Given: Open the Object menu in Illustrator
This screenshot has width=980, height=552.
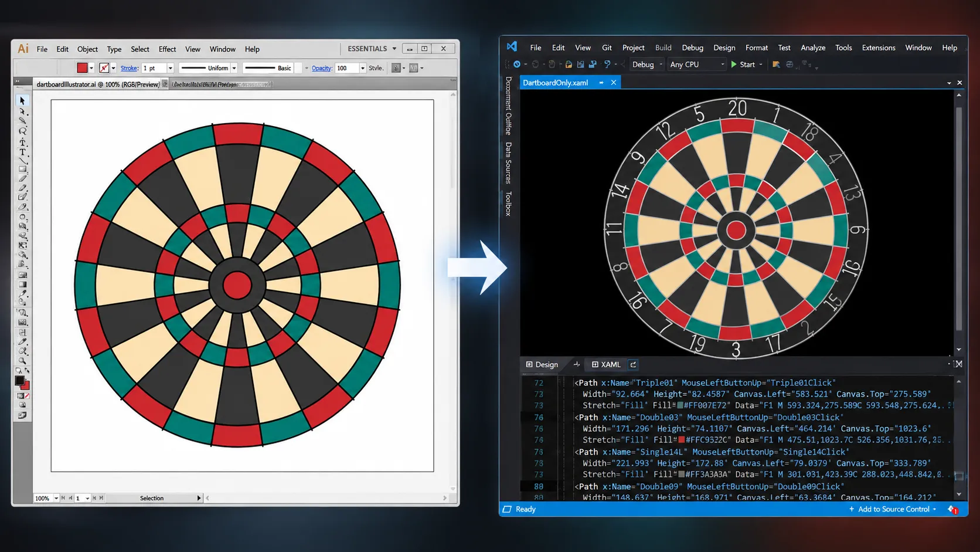Looking at the screenshot, I should tap(87, 49).
